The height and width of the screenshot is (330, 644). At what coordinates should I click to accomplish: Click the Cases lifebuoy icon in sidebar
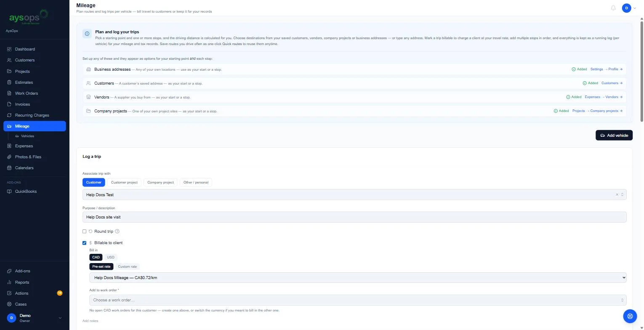click(9, 304)
